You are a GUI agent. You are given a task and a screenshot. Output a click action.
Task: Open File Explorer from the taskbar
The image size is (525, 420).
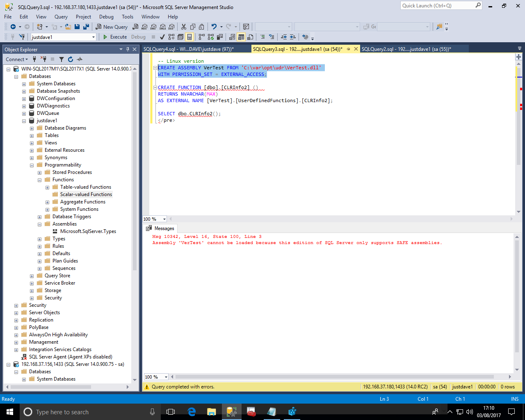point(211,412)
